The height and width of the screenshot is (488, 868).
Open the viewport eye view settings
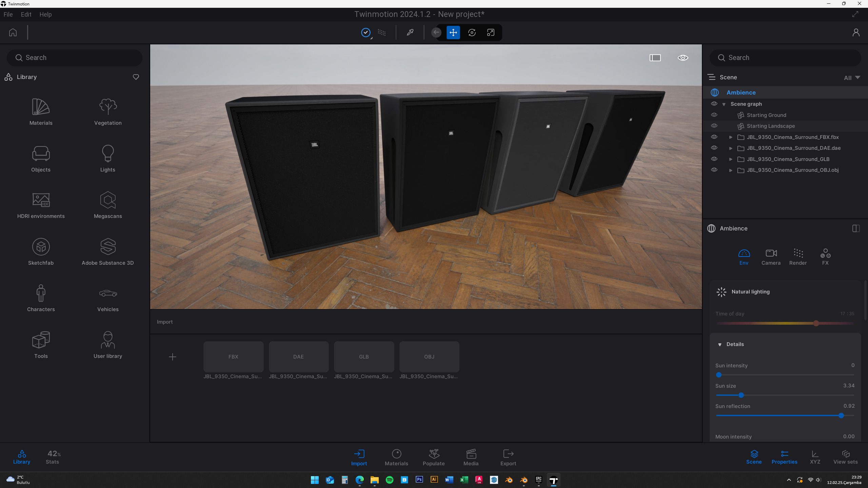pos(683,58)
